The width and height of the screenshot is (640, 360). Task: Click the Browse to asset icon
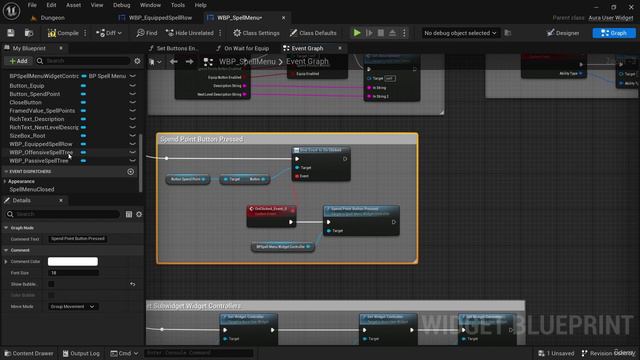coord(29,33)
